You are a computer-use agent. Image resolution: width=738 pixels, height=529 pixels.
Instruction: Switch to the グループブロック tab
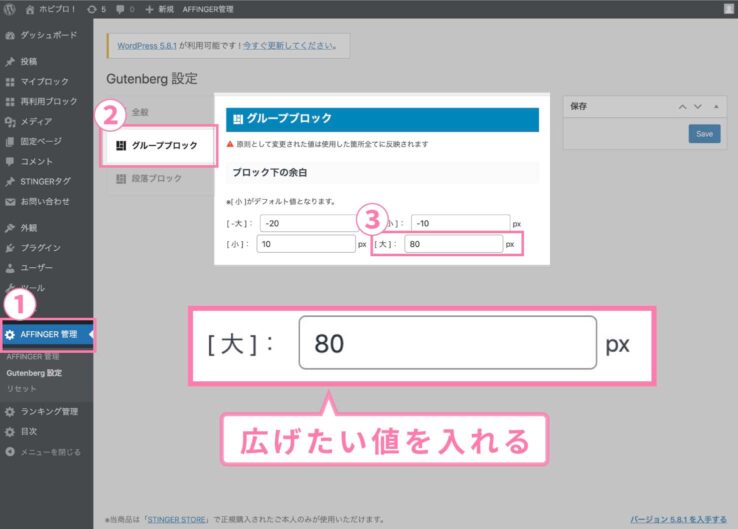click(x=159, y=145)
